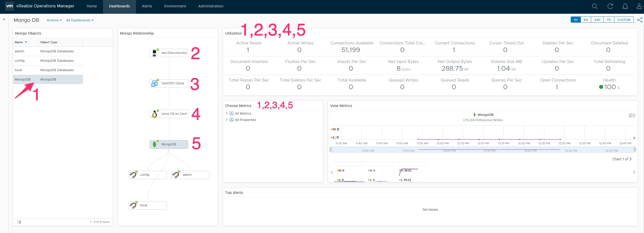
Task: Select the Linux OS on Cent node
Action: pos(169,114)
